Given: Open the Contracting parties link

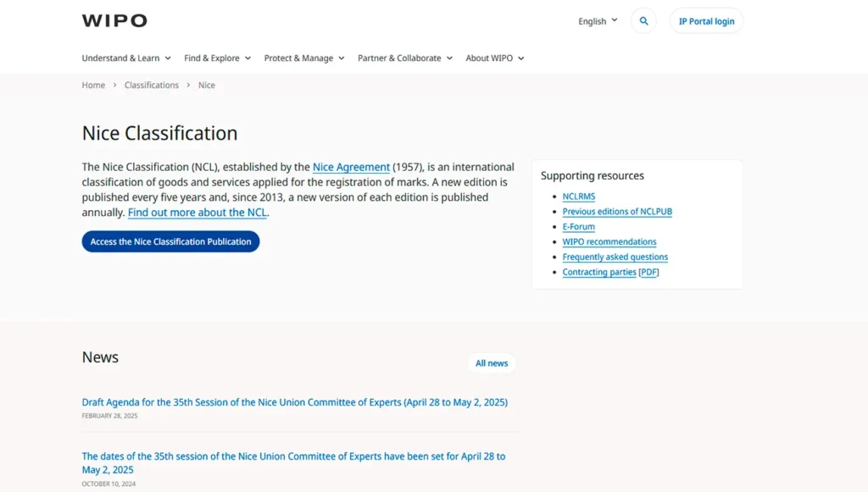Looking at the screenshot, I should pyautogui.click(x=599, y=272).
